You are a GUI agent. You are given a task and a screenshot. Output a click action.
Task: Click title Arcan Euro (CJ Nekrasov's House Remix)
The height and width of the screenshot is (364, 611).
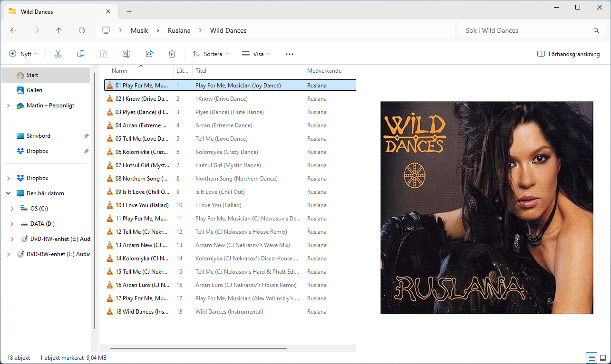tap(246, 285)
